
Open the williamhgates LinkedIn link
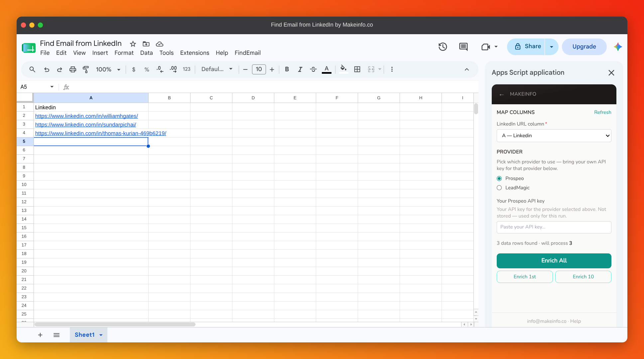pos(86,116)
